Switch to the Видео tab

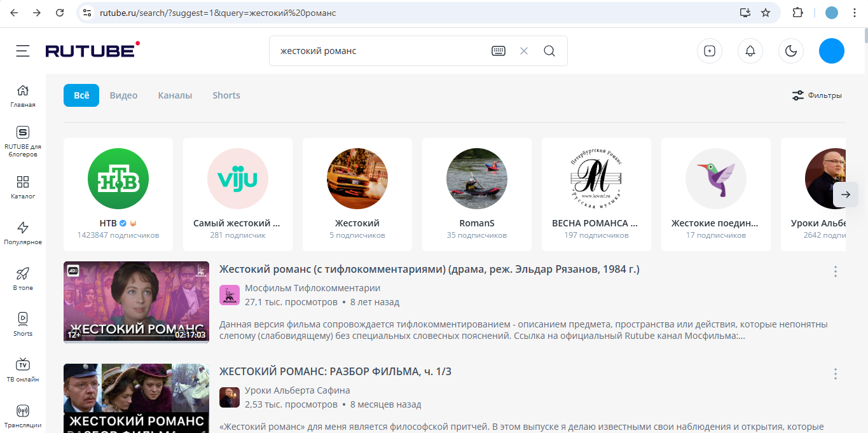click(x=123, y=95)
